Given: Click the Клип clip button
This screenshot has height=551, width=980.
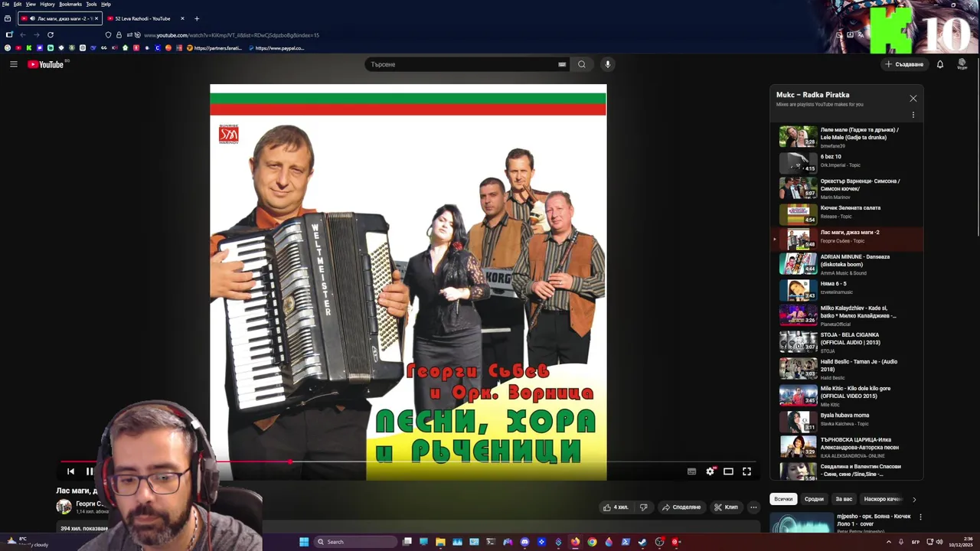Looking at the screenshot, I should point(726,507).
